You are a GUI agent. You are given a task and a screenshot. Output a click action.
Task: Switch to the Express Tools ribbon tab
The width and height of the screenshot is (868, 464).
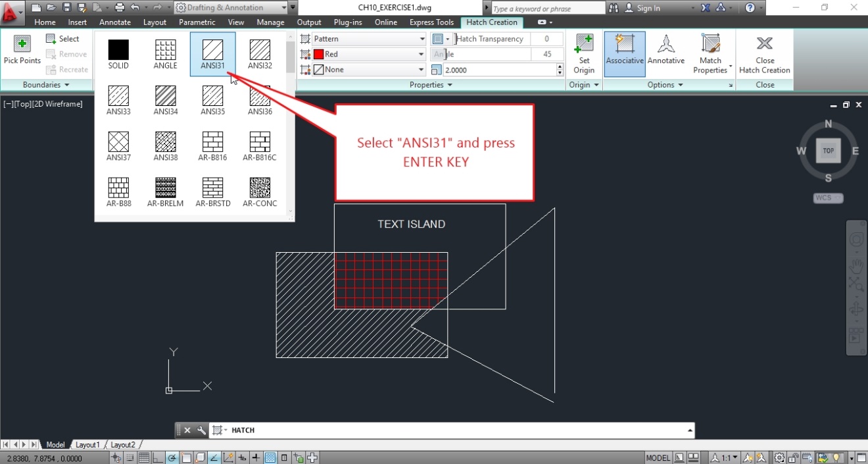(x=431, y=22)
